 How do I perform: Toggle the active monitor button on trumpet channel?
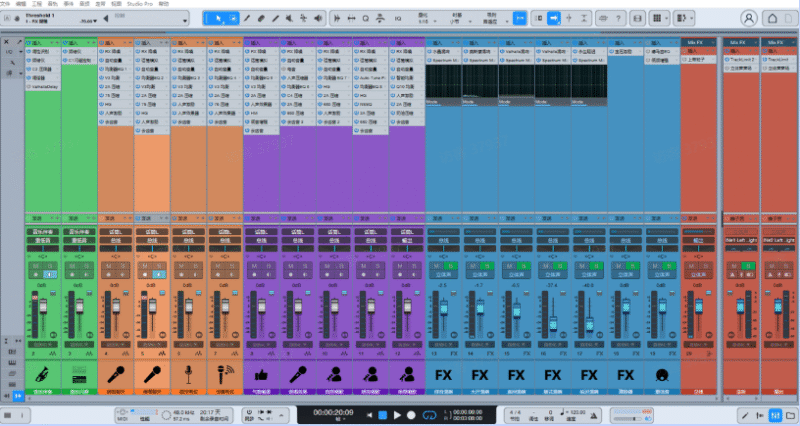pyautogui.click(x=50, y=274)
